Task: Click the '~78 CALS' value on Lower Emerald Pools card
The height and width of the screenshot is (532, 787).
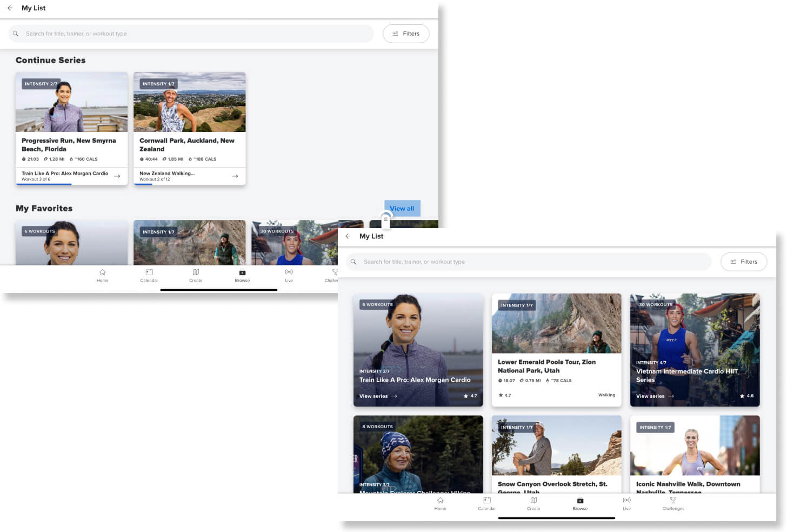Action: tap(559, 381)
